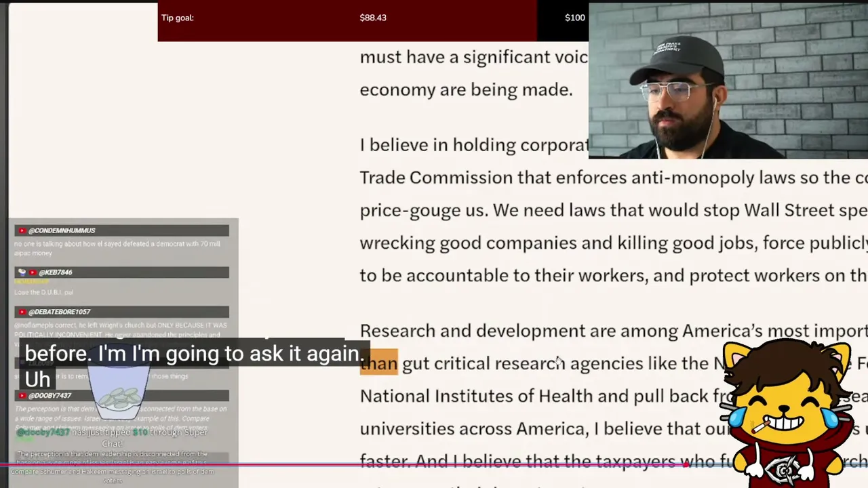Screen dimensions: 868x488
Task: Click the "Uh" caption line
Action: coord(37,379)
